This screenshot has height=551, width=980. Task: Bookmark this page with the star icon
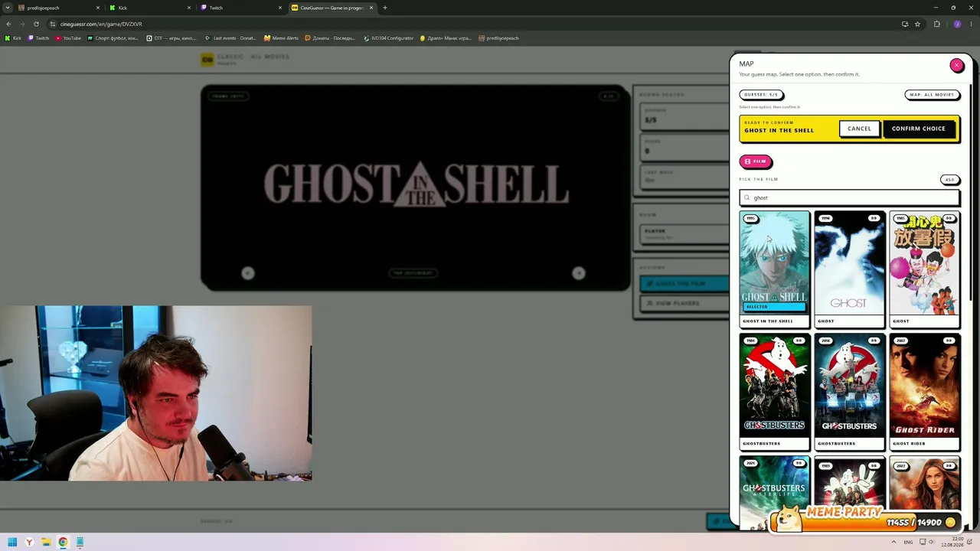(x=917, y=24)
